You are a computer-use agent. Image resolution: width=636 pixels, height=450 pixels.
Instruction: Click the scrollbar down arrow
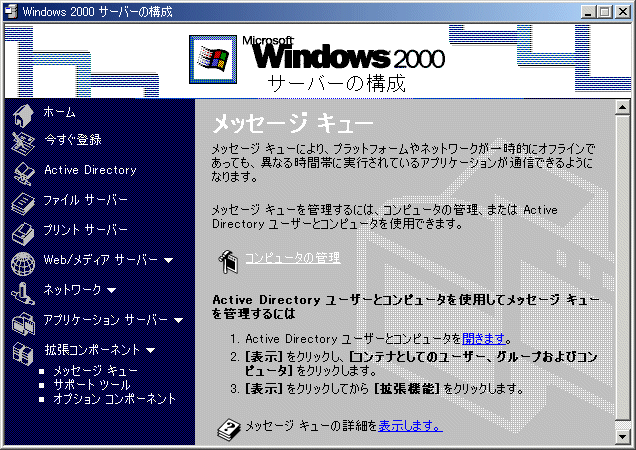click(622, 437)
